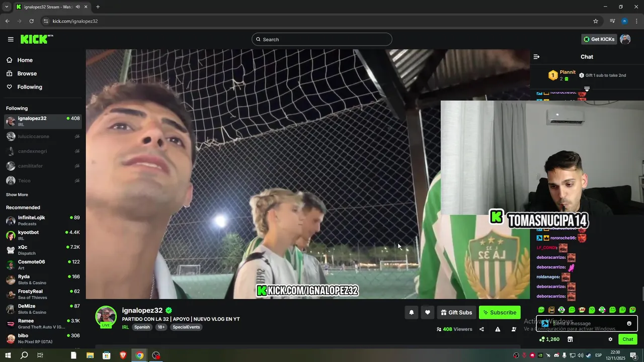Open Chrome three-dot menu

pyautogui.click(x=637, y=21)
